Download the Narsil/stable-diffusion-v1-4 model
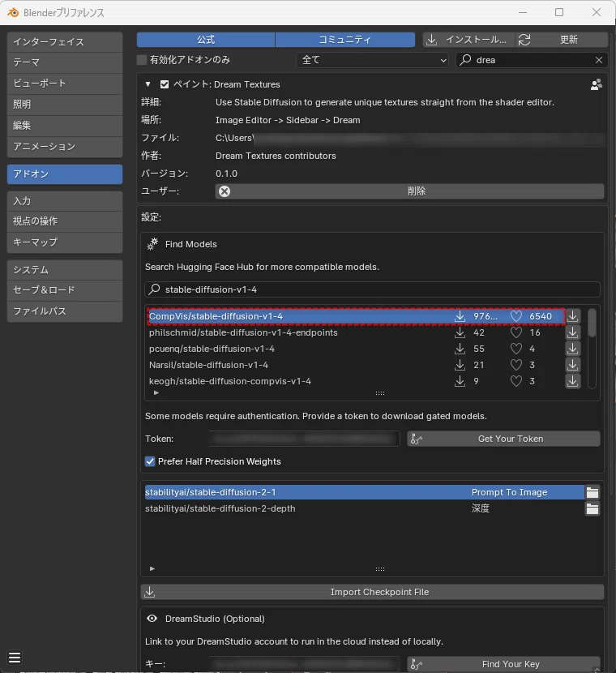 pos(572,365)
